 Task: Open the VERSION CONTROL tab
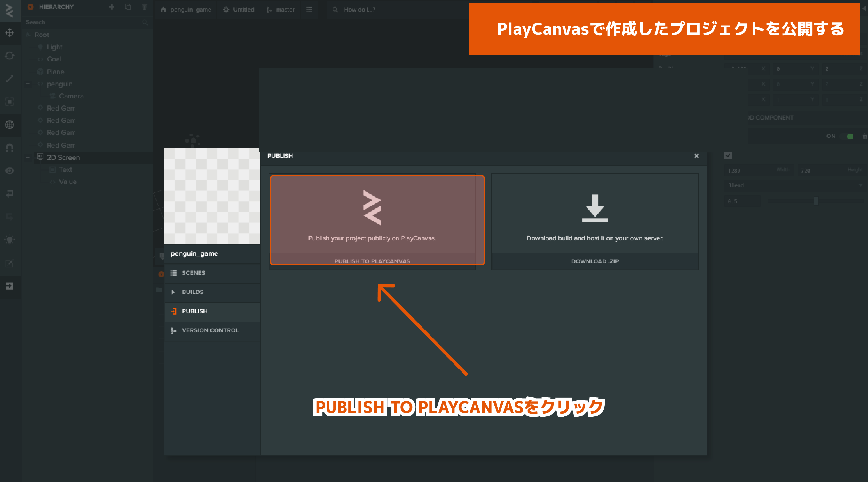[x=210, y=330]
